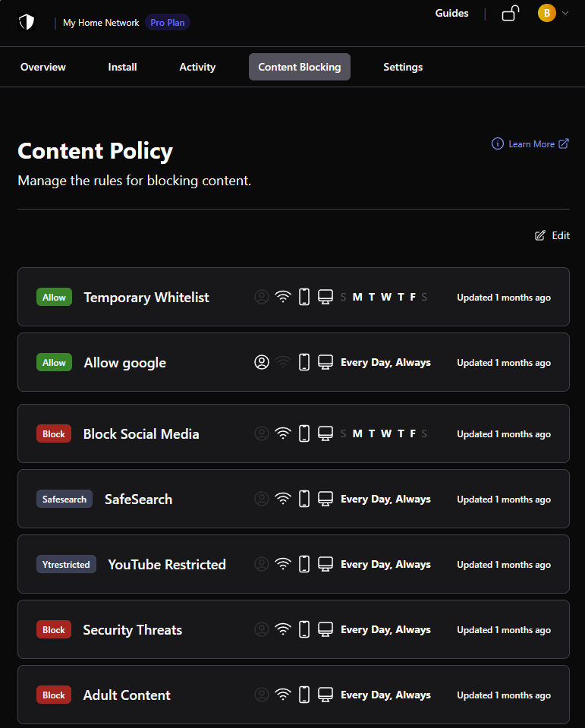Click user icon in SafeSearch row

(x=262, y=499)
